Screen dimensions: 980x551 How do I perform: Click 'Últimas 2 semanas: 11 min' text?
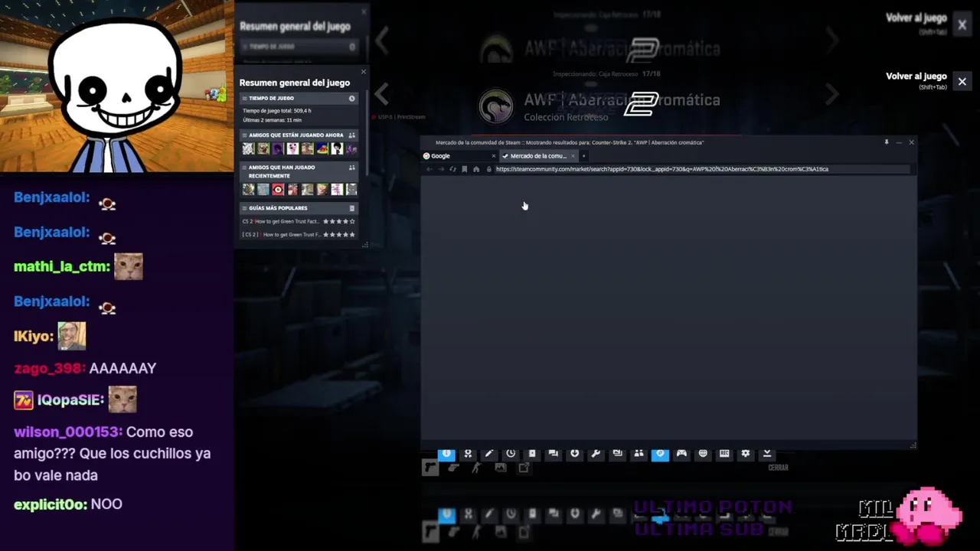tap(272, 120)
